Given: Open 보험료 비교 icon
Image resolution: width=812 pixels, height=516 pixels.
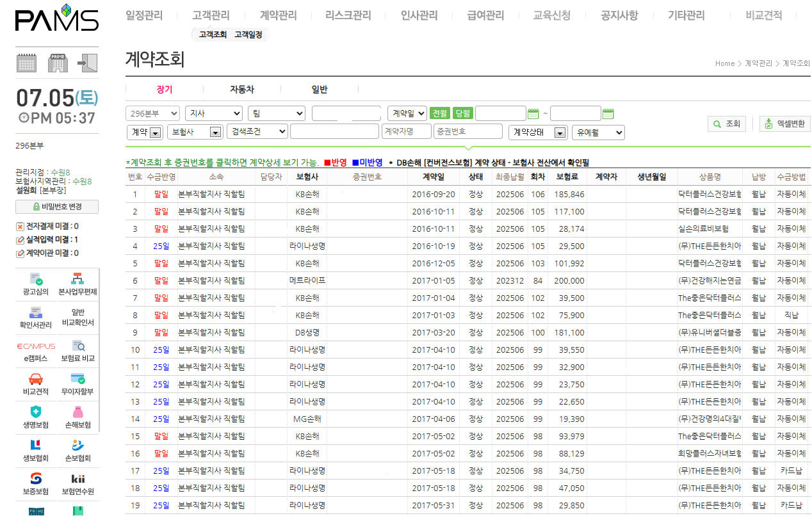Looking at the screenshot, I should (x=77, y=346).
